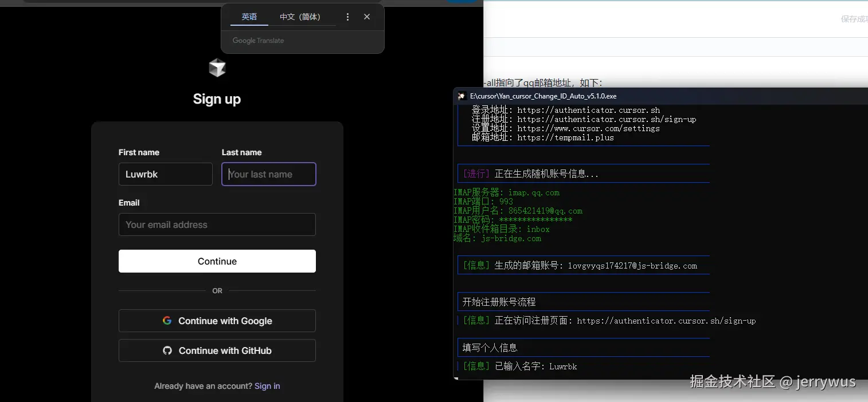Click the console window's title bar app icon
Viewport: 868px width, 402px height.
(462, 96)
